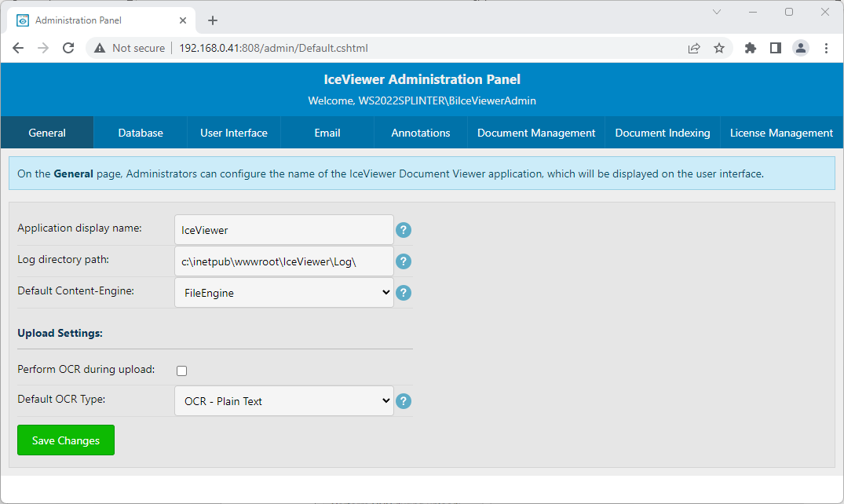
Task: Bookmark this page with the star icon
Action: click(x=718, y=48)
